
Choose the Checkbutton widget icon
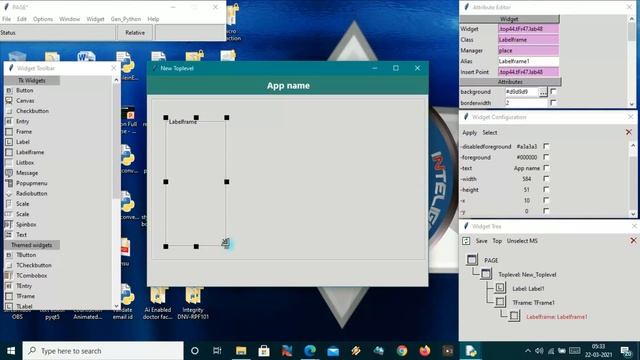click(9, 111)
